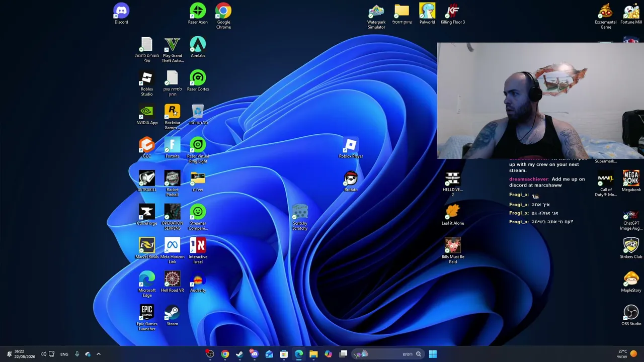
Task: Click the microphone icon in the system tray
Action: pyautogui.click(x=77, y=354)
